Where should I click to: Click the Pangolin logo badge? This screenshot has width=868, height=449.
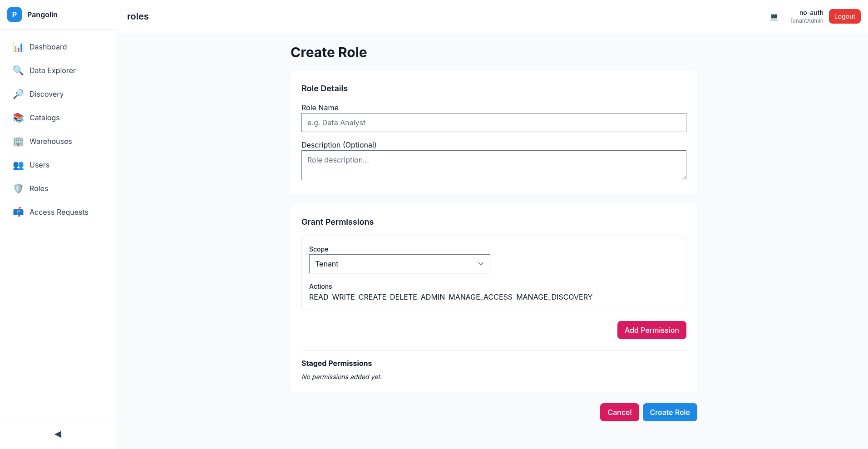click(14, 15)
